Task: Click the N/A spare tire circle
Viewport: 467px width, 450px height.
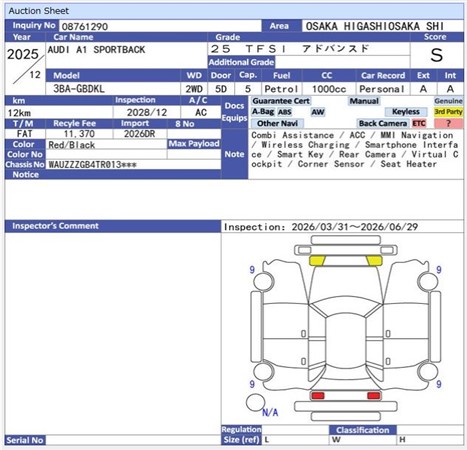Action: [255, 403]
